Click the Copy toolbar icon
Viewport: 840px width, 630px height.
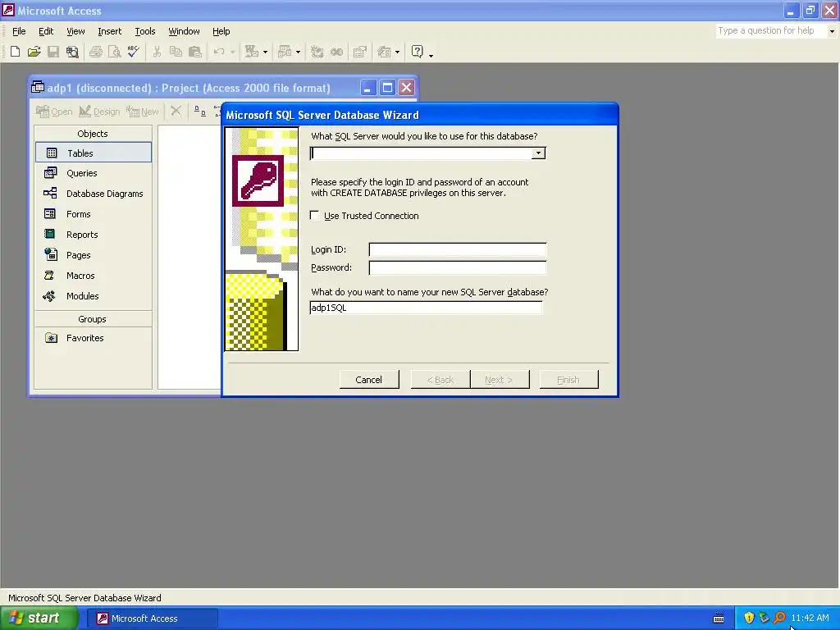coord(176,52)
